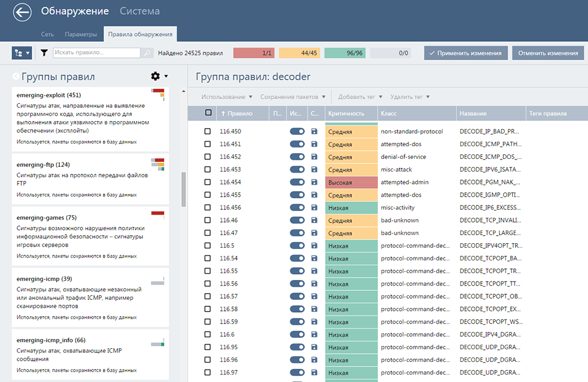
Task: Click save packets icon for rule 116.454
Action: tap(314, 182)
